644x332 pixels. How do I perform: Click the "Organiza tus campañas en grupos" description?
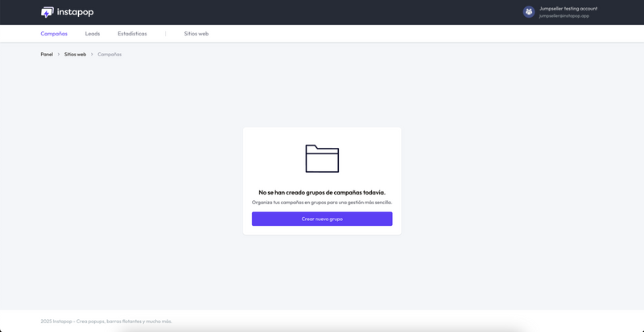point(322,203)
